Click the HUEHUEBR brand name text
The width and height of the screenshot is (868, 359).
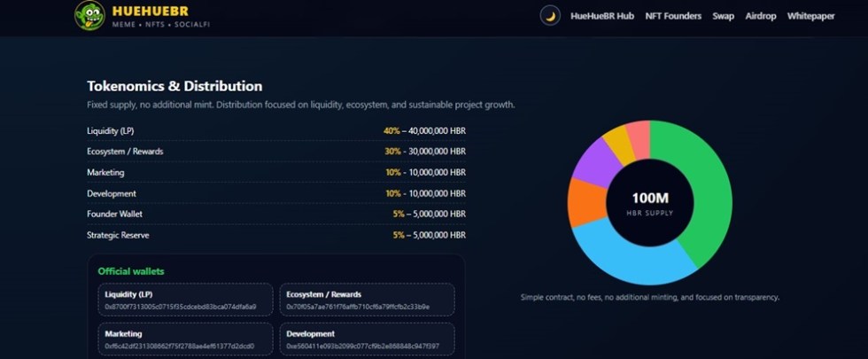pyautogui.click(x=148, y=11)
